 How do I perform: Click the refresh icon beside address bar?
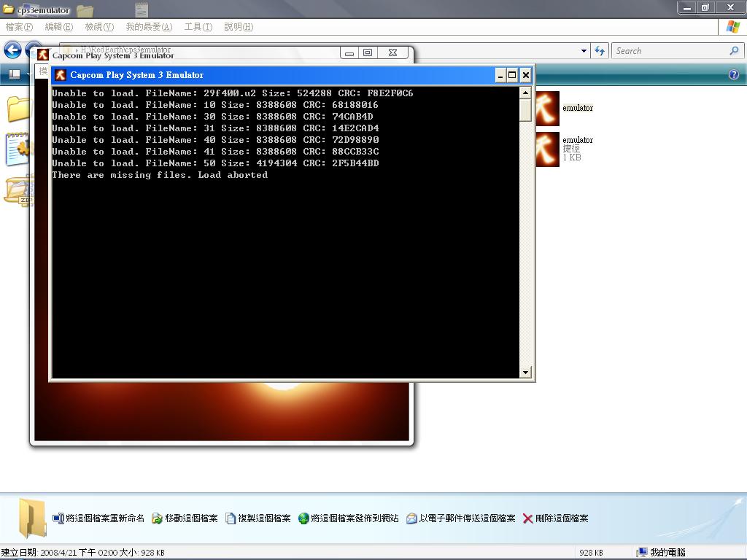coord(600,50)
